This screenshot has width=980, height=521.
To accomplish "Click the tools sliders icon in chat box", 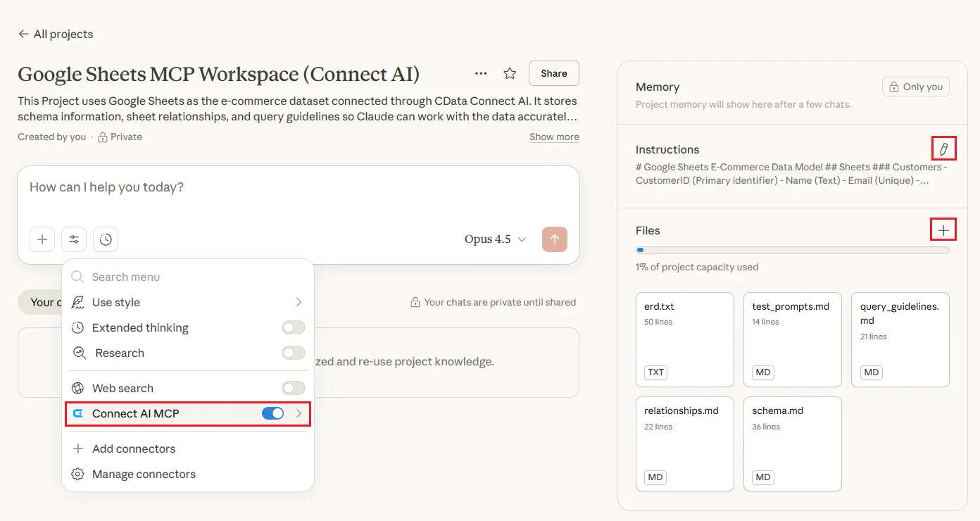I will pyautogui.click(x=74, y=239).
